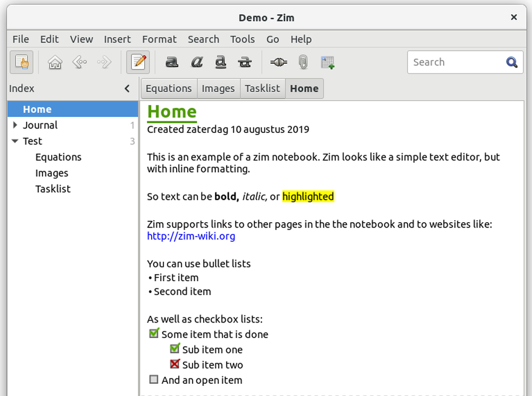Apply strikethrough formatting
The width and height of the screenshot is (532, 396).
point(245,62)
